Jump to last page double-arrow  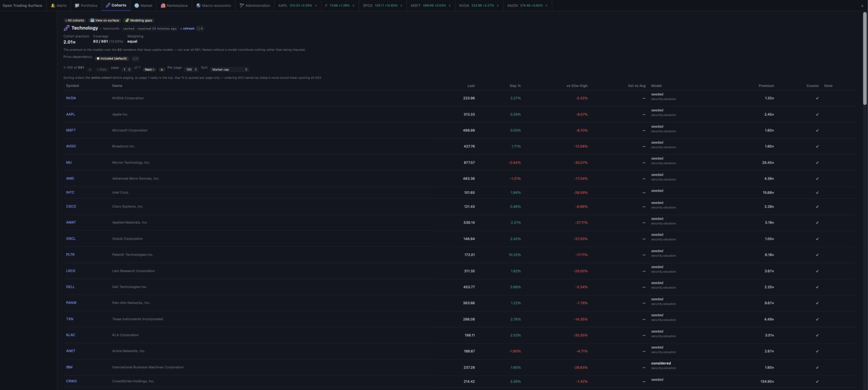[161, 70]
